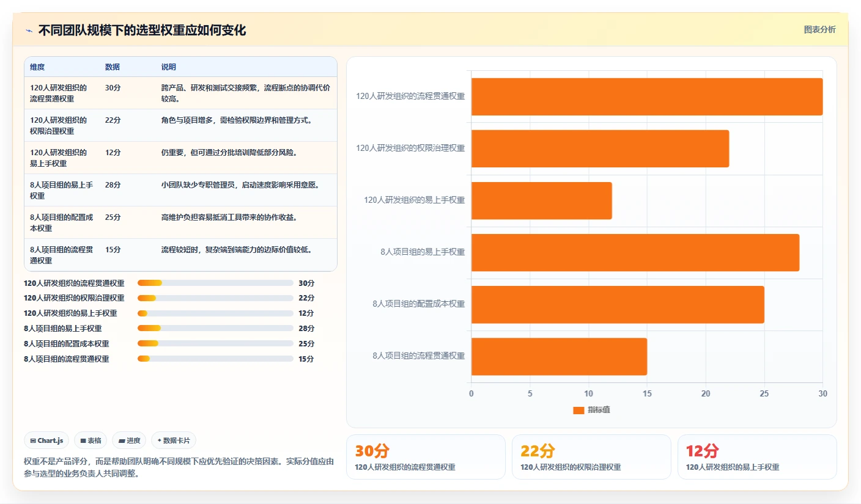
Task: Click the 说明 column header
Action: pyautogui.click(x=169, y=67)
